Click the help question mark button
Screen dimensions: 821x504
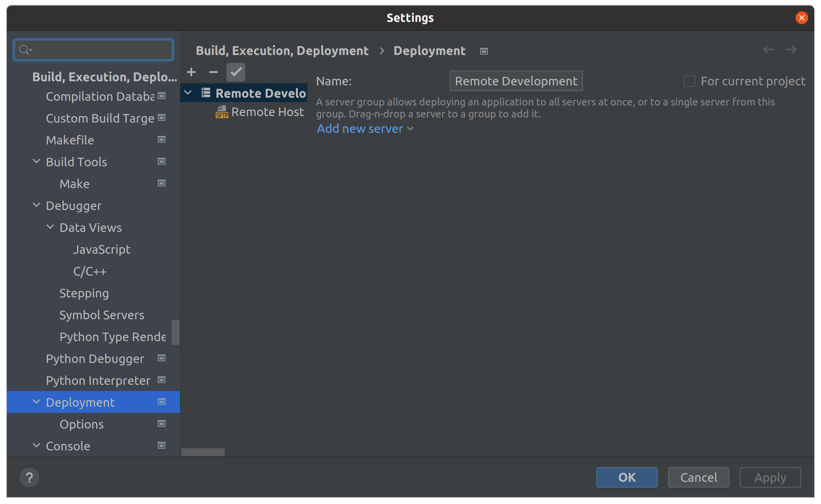[x=29, y=477]
